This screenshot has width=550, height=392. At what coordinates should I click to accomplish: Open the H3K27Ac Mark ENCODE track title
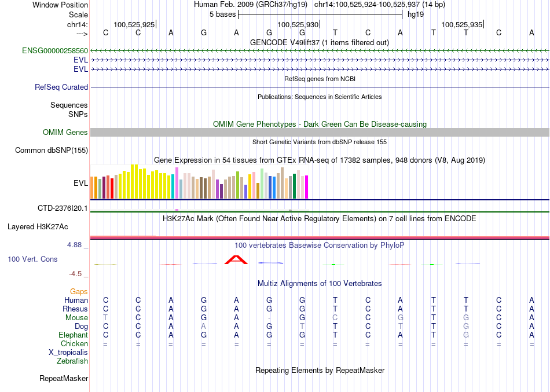click(x=319, y=219)
